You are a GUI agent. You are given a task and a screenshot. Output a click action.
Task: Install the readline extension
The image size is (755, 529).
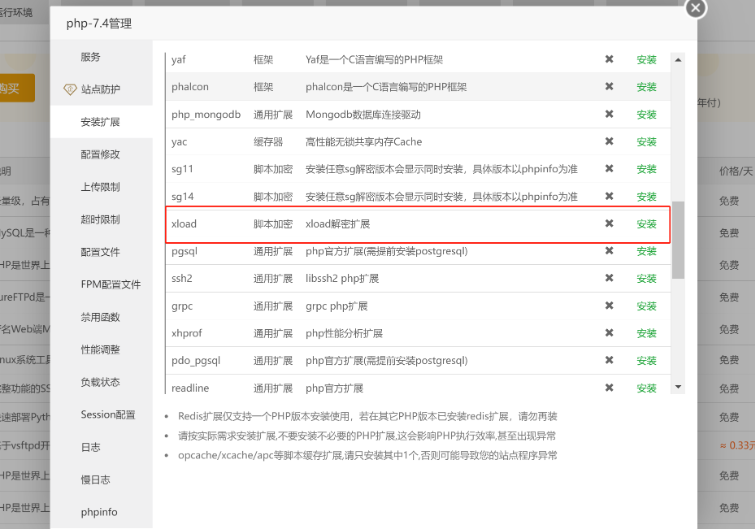(x=646, y=388)
